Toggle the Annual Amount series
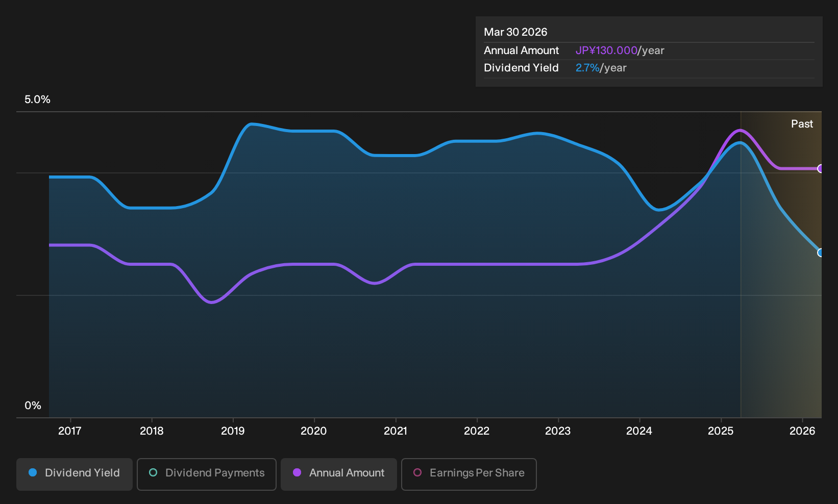 [x=339, y=474]
